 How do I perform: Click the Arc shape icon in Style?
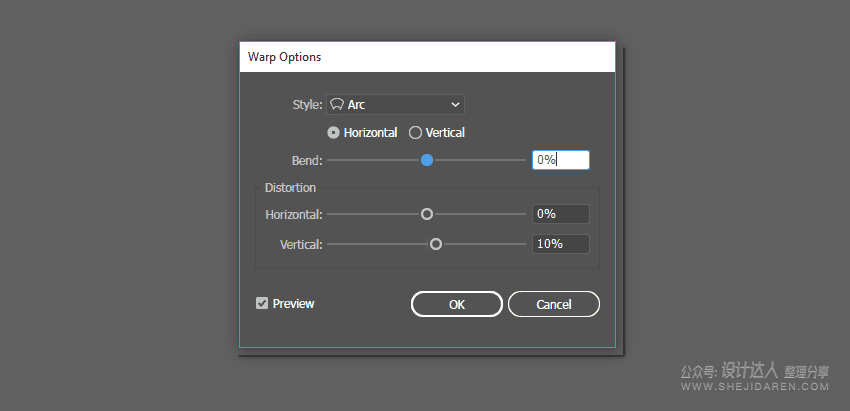point(338,104)
